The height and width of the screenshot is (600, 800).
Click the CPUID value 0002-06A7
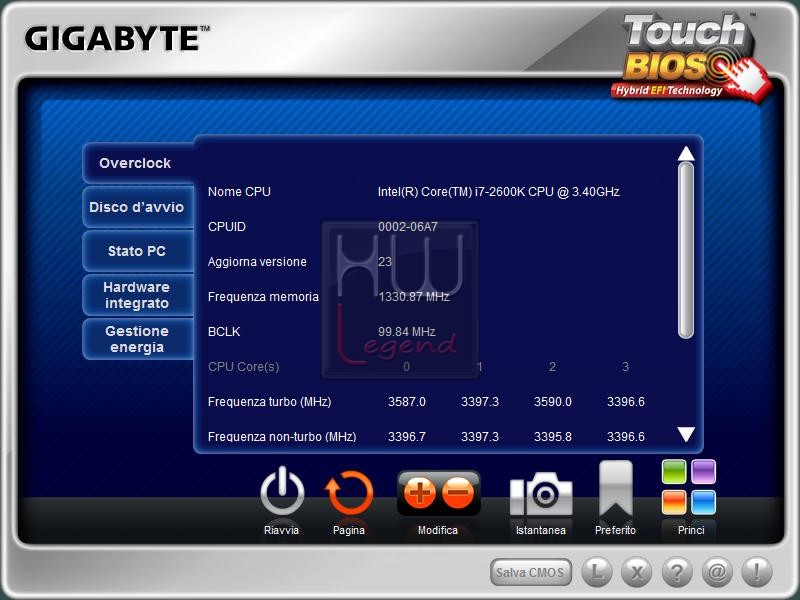pos(408,227)
